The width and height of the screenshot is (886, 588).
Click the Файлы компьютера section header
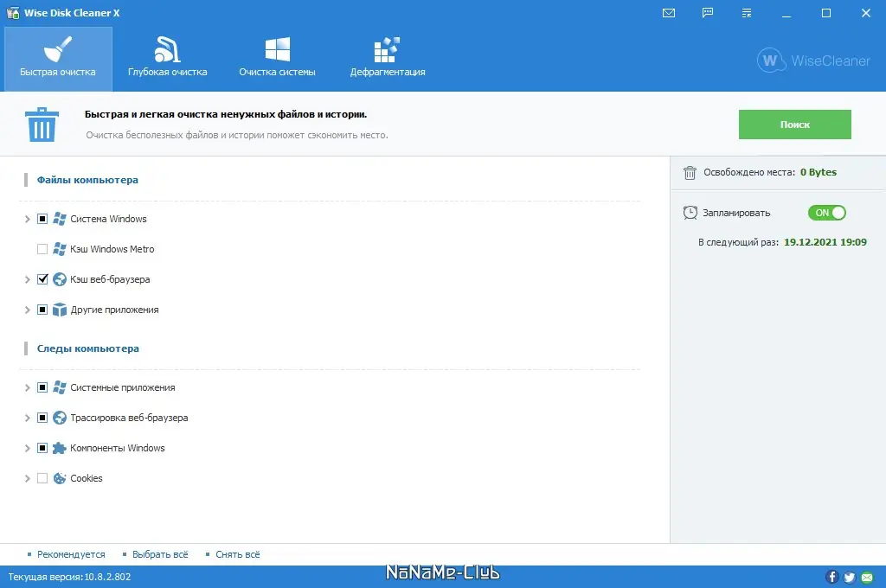tap(87, 180)
